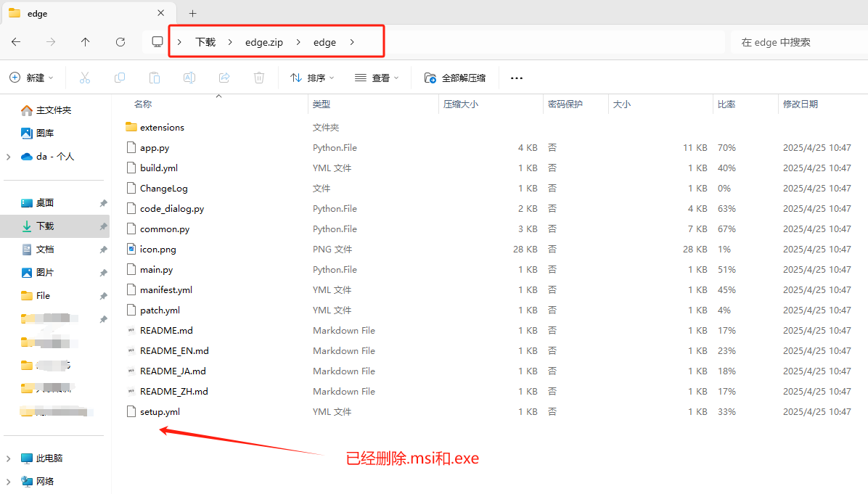Click the This PC monitor icon in address bar
This screenshot has height=494, width=868.
click(157, 42)
